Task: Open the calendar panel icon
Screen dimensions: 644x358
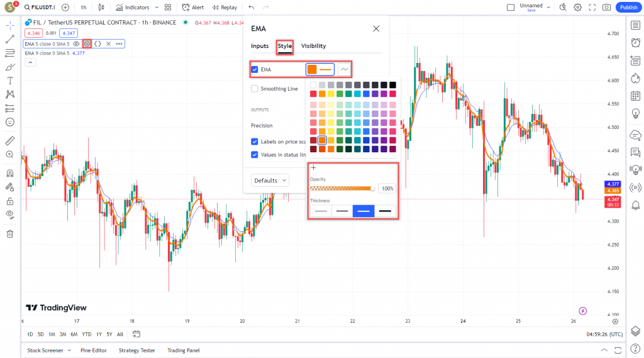Action: tap(635, 96)
